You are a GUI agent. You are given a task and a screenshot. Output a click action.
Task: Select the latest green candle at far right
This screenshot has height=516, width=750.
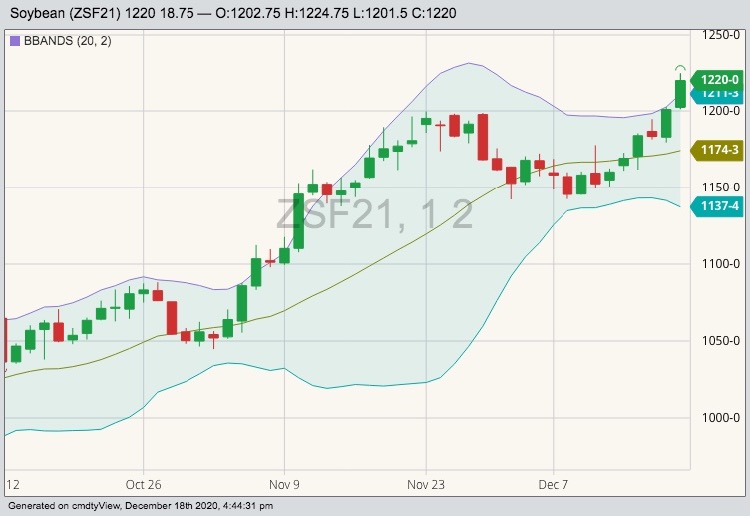pyautogui.click(x=680, y=93)
